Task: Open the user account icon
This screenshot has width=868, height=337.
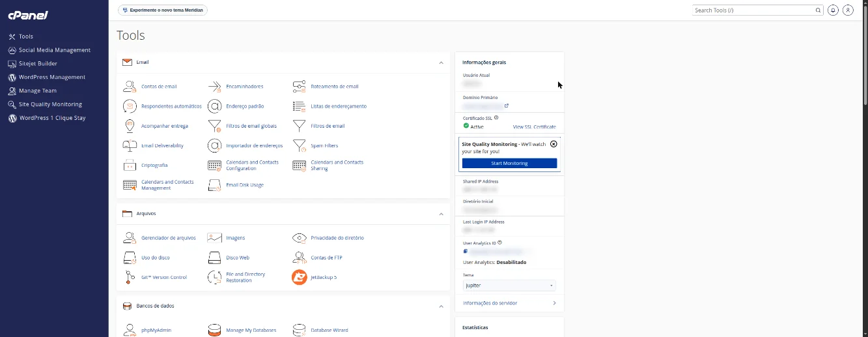Action: pyautogui.click(x=848, y=10)
